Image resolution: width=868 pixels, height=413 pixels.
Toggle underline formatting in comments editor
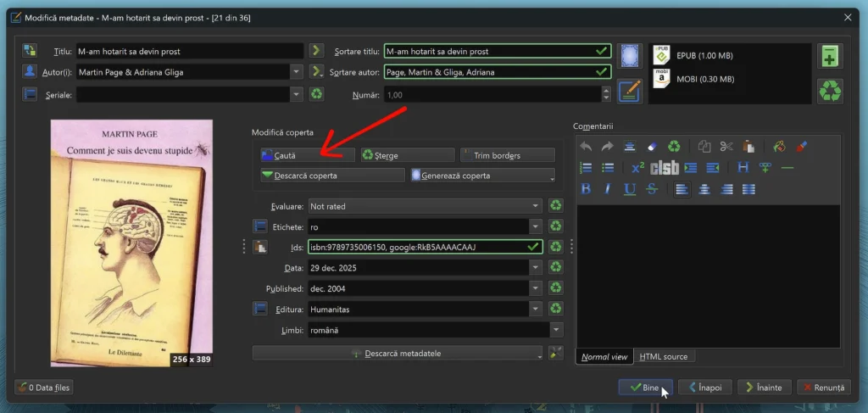[x=630, y=189]
